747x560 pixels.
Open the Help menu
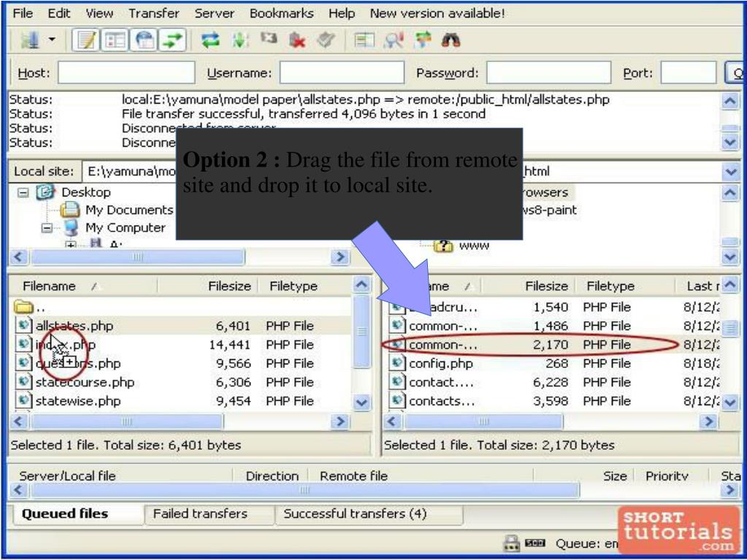(342, 13)
